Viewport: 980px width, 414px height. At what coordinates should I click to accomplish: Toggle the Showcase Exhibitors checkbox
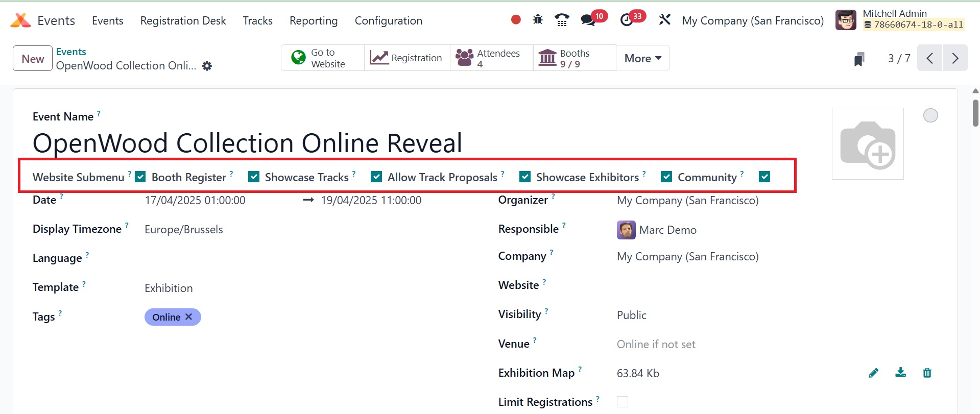[x=666, y=177]
